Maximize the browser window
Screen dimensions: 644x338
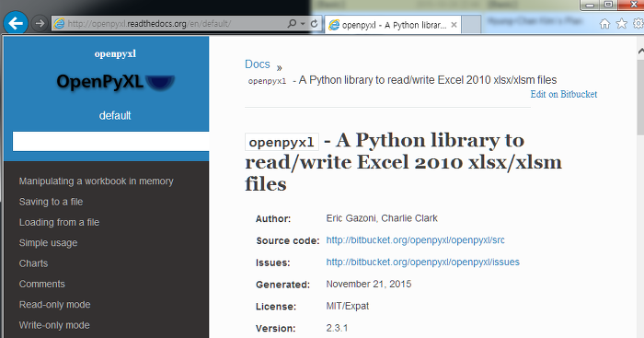click(x=609, y=5)
